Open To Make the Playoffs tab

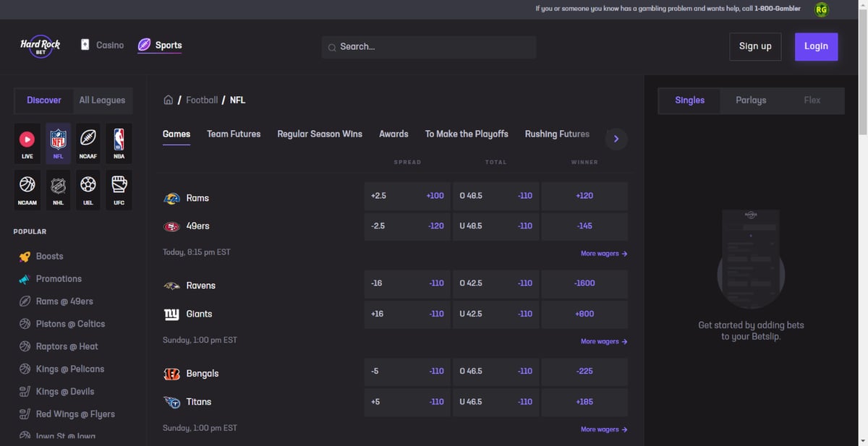(x=467, y=134)
